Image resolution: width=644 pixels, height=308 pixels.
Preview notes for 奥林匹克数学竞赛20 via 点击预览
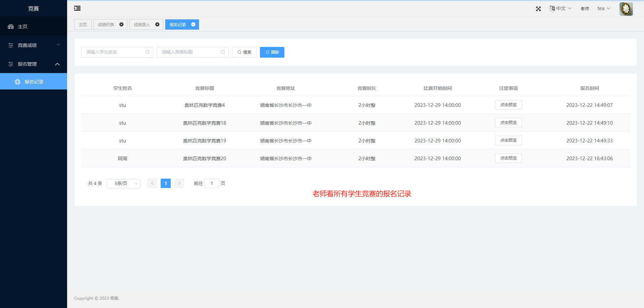coord(508,158)
